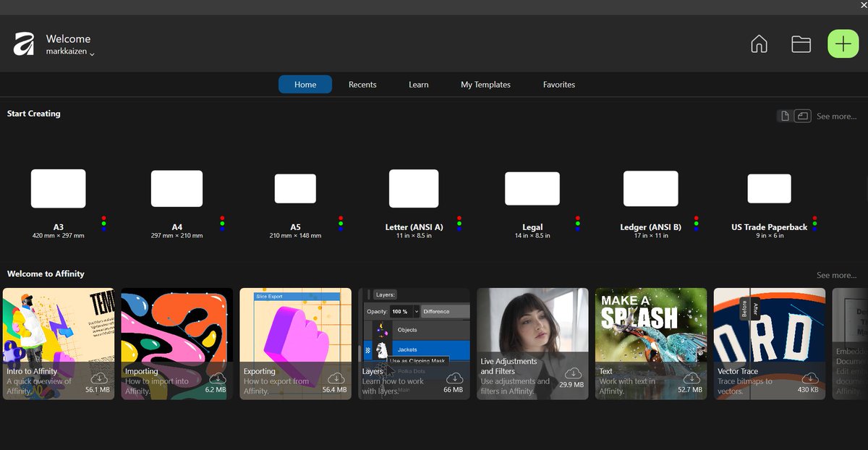Image resolution: width=868 pixels, height=450 pixels.
Task: Open the Layers tutorial card
Action: pyautogui.click(x=414, y=344)
